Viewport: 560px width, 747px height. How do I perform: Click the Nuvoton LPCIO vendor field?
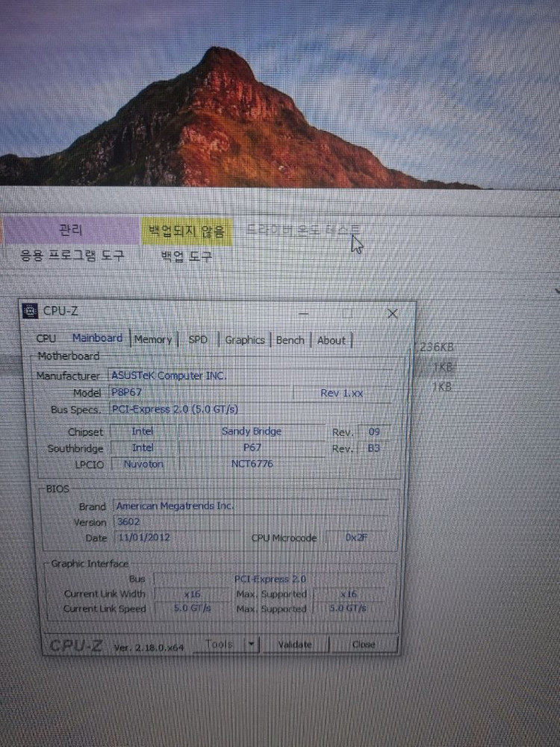pyautogui.click(x=143, y=464)
